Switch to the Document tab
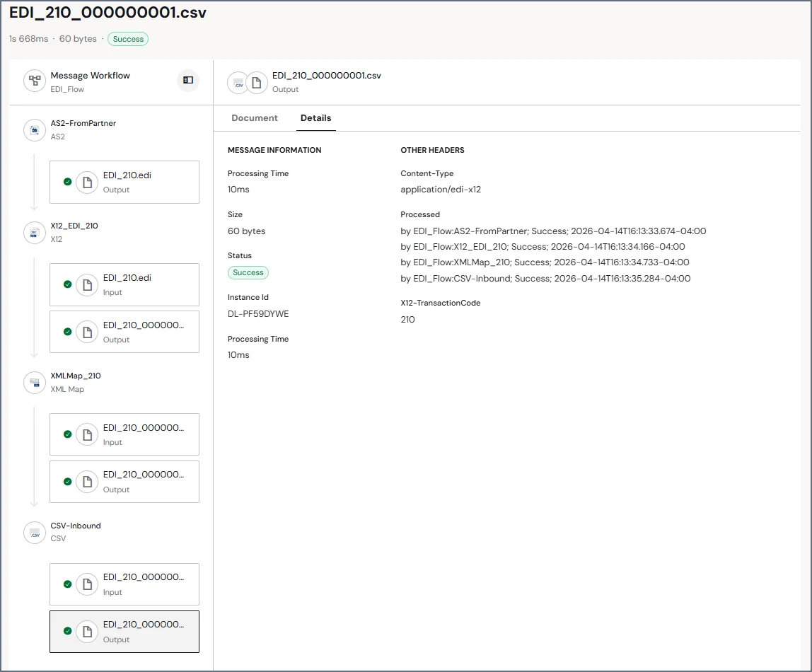This screenshot has height=672, width=812. pos(254,118)
